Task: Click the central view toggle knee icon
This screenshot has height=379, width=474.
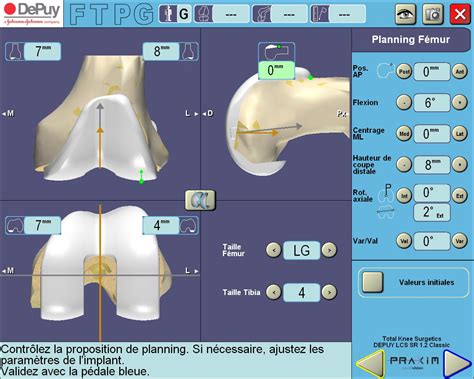Action: coord(200,200)
